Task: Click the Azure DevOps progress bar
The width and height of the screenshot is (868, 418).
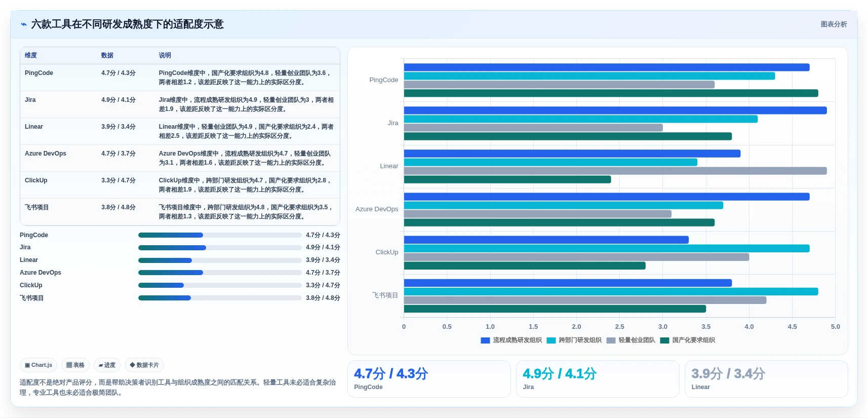Action: (x=220, y=273)
